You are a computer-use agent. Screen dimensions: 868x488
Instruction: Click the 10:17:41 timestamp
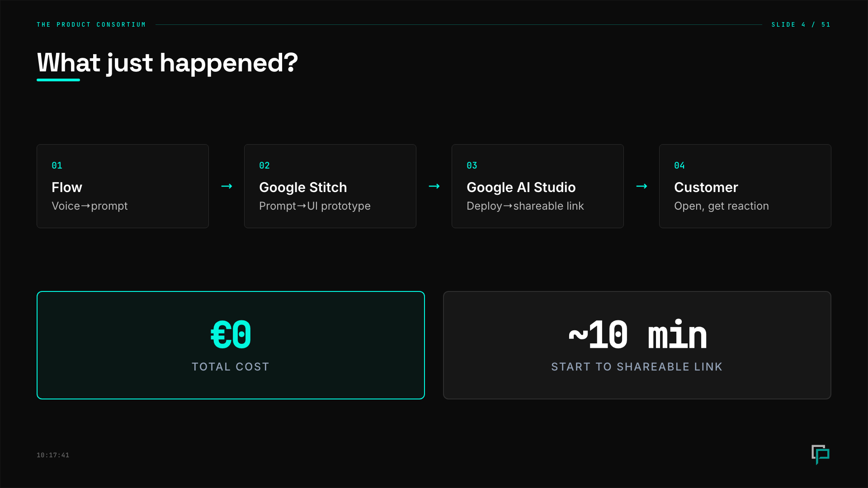[x=53, y=455]
